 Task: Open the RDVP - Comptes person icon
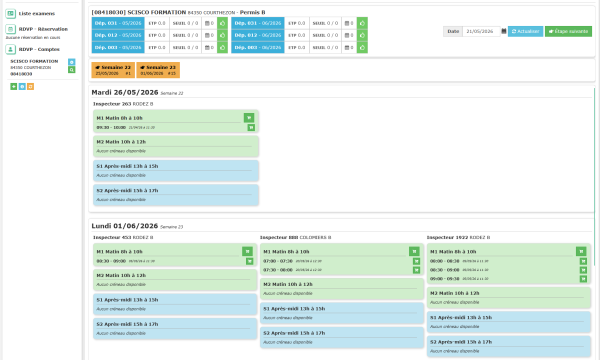tap(10, 49)
